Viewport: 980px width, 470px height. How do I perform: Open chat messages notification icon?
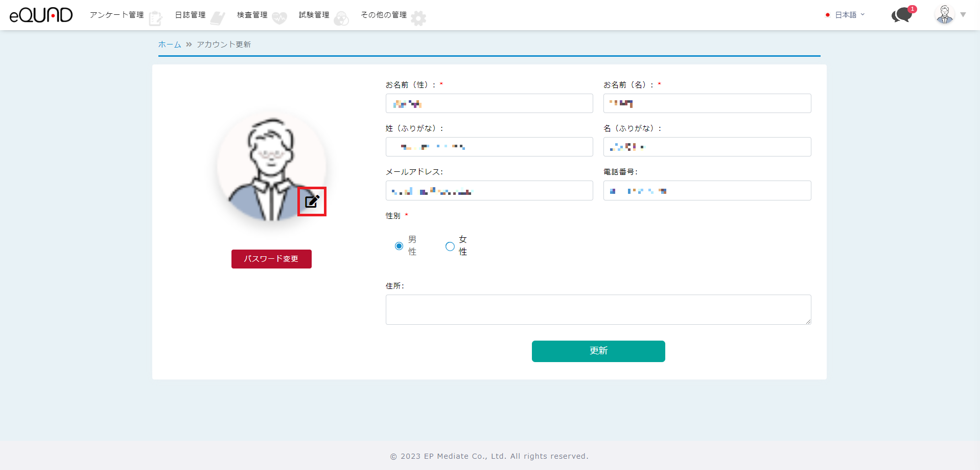tap(902, 15)
